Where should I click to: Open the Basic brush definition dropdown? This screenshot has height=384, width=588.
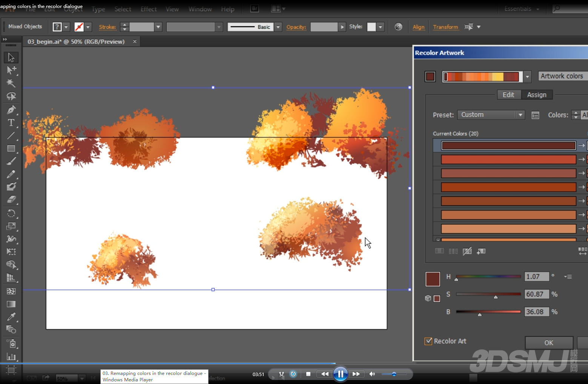pos(278,27)
